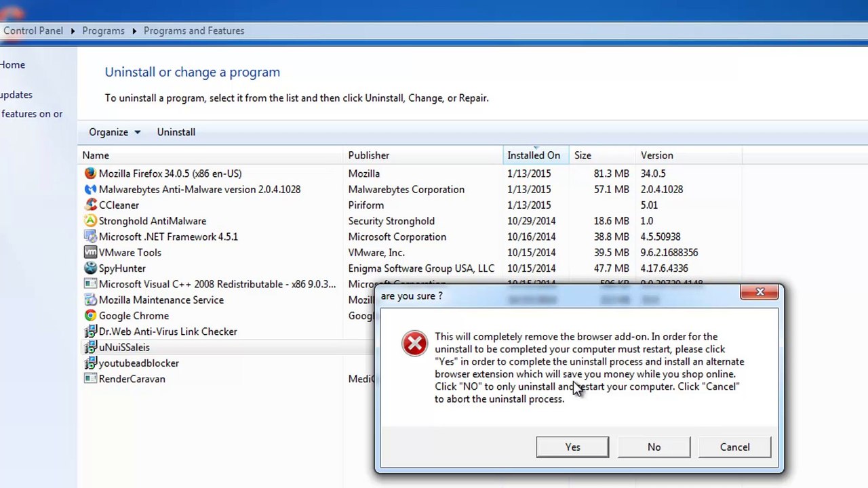
Task: Go to Programs in breadcrumb
Action: [103, 30]
